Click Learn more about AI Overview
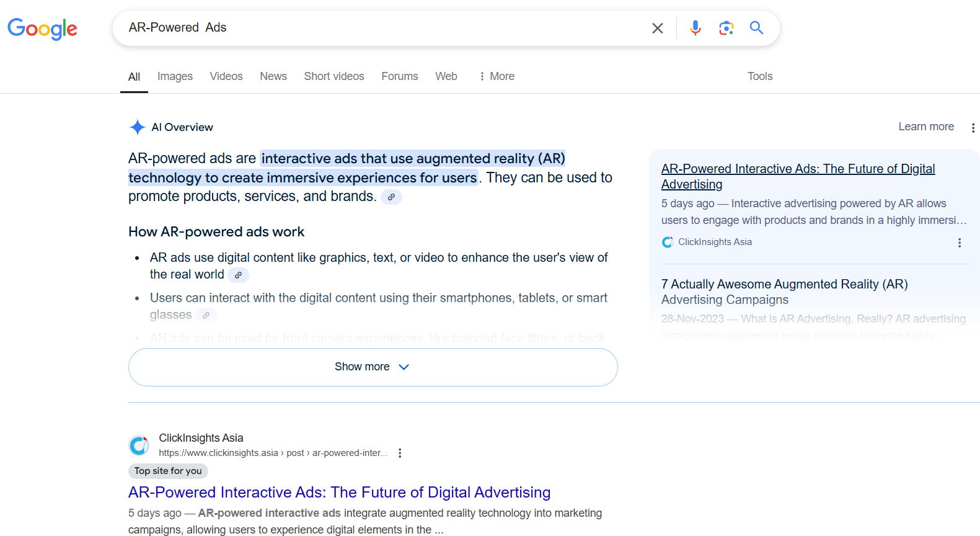Screen dimensions: 980x536 926,127
